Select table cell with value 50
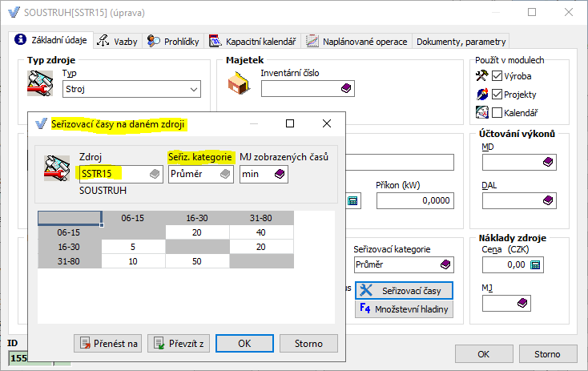This screenshot has height=371, width=588. 197,261
